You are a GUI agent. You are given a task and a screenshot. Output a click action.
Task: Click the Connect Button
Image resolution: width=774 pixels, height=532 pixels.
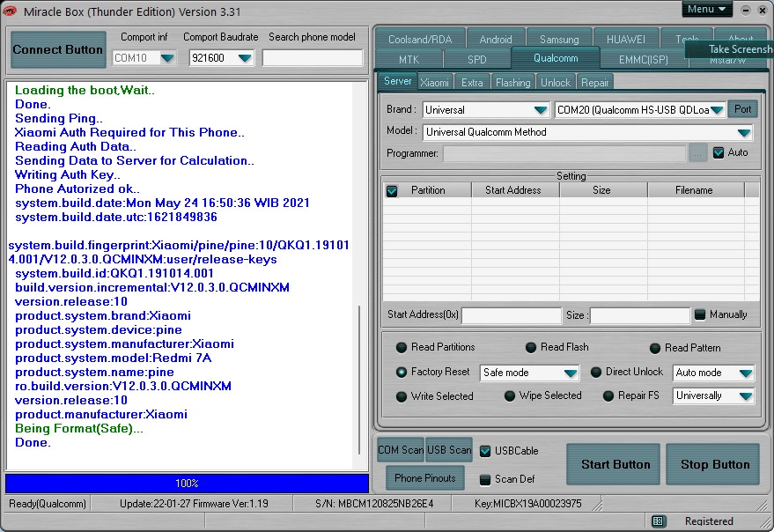tap(58, 49)
